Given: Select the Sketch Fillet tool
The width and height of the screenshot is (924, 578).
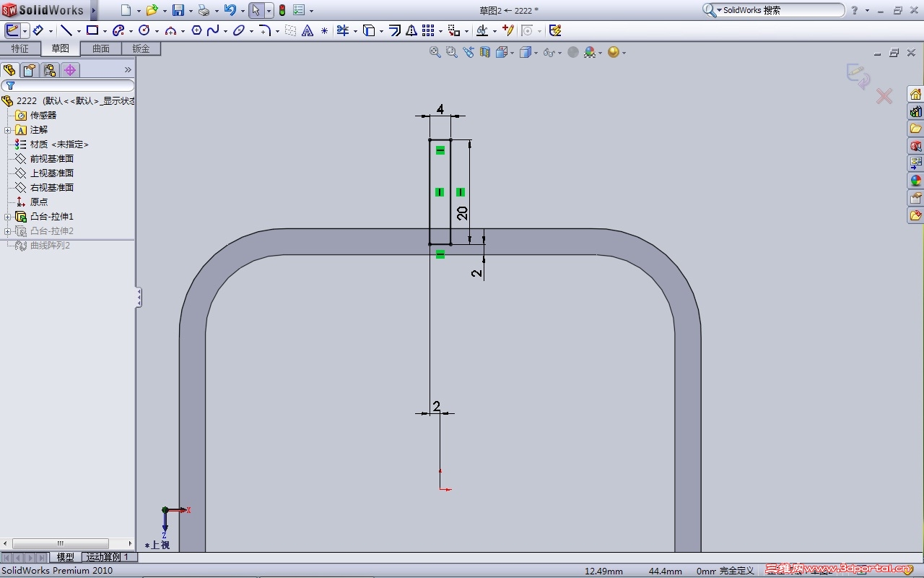Looking at the screenshot, I should (265, 30).
